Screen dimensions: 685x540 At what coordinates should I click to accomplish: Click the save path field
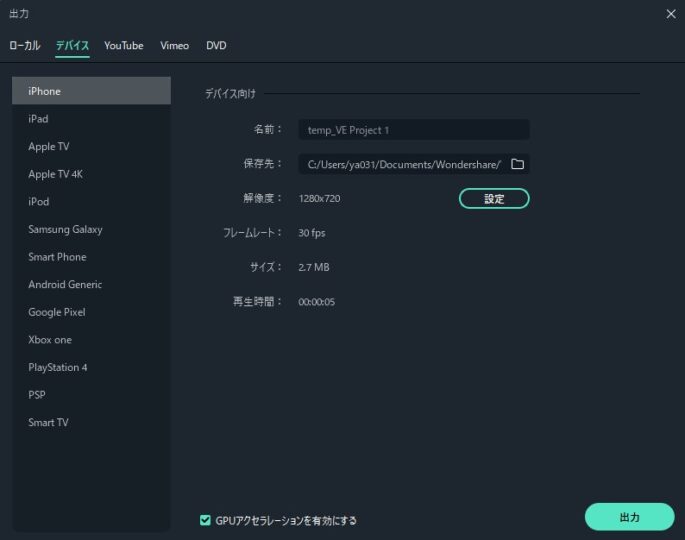403,164
